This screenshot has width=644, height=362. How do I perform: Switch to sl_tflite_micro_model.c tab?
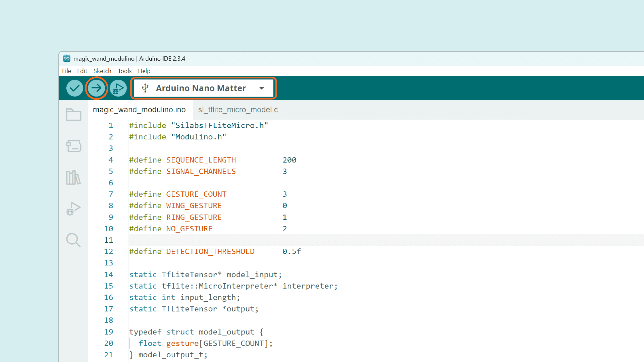click(x=238, y=110)
